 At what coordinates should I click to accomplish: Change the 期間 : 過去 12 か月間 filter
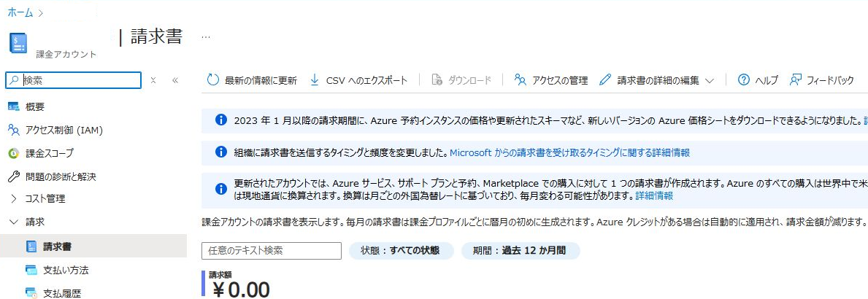point(520,250)
